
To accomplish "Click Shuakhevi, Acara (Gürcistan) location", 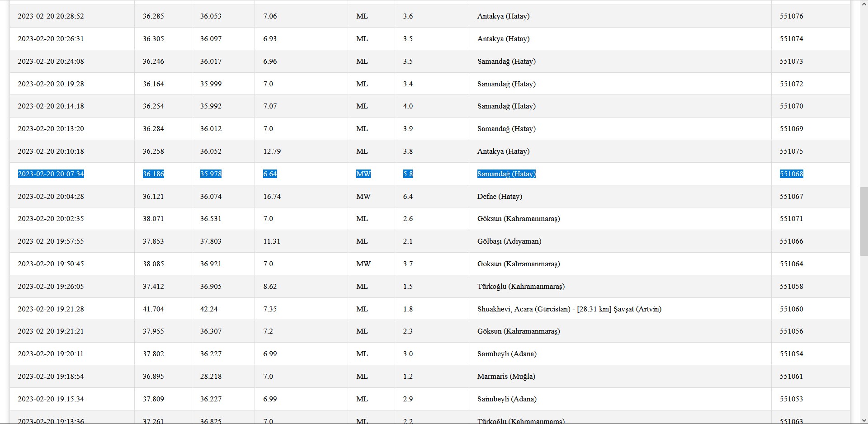I will click(x=569, y=309).
